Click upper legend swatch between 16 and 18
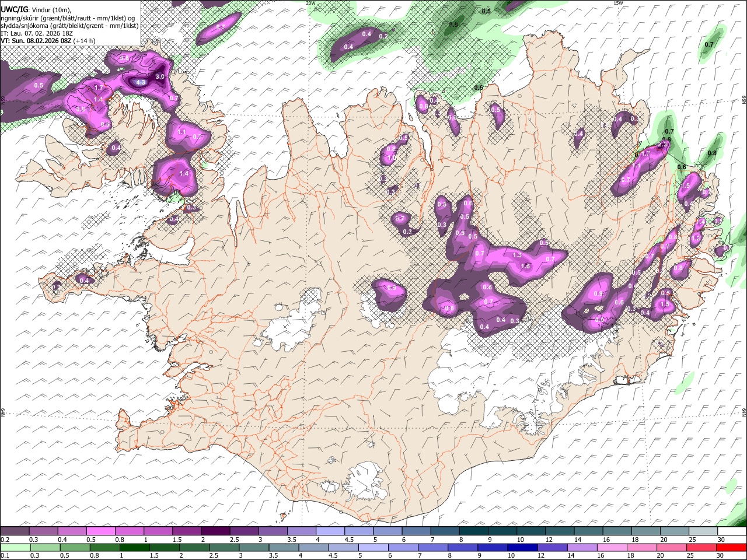The height and width of the screenshot is (560, 747). (617, 531)
